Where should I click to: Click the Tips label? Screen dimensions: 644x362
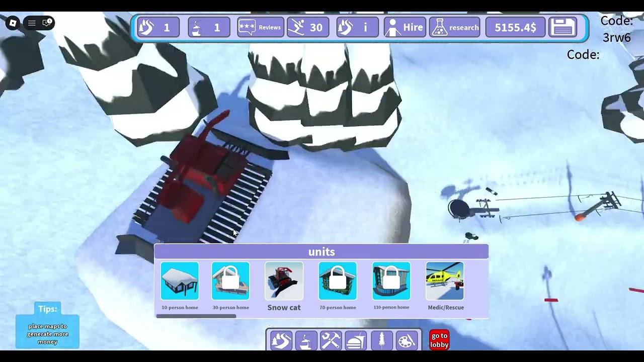pos(48,309)
